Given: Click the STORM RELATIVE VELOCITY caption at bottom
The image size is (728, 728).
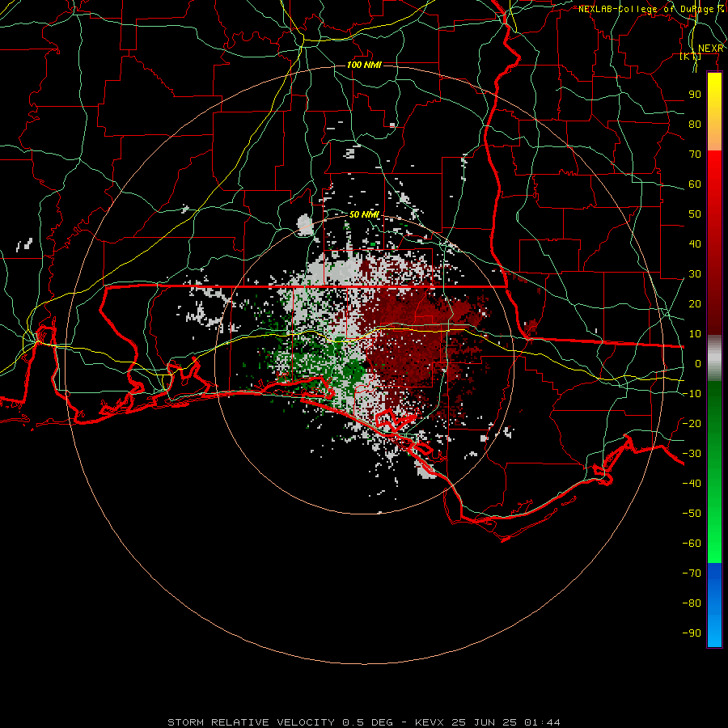Looking at the screenshot, I should [364, 722].
